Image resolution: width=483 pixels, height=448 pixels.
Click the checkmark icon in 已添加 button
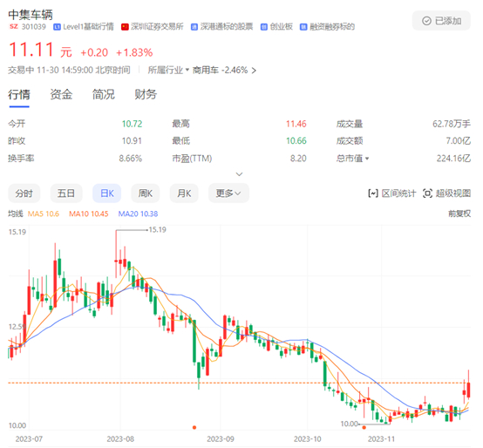click(426, 21)
